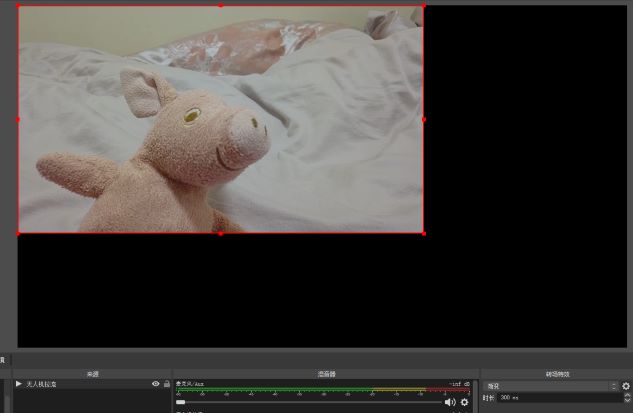Click the top-center red resize handle
633x413 pixels.
pos(220,6)
